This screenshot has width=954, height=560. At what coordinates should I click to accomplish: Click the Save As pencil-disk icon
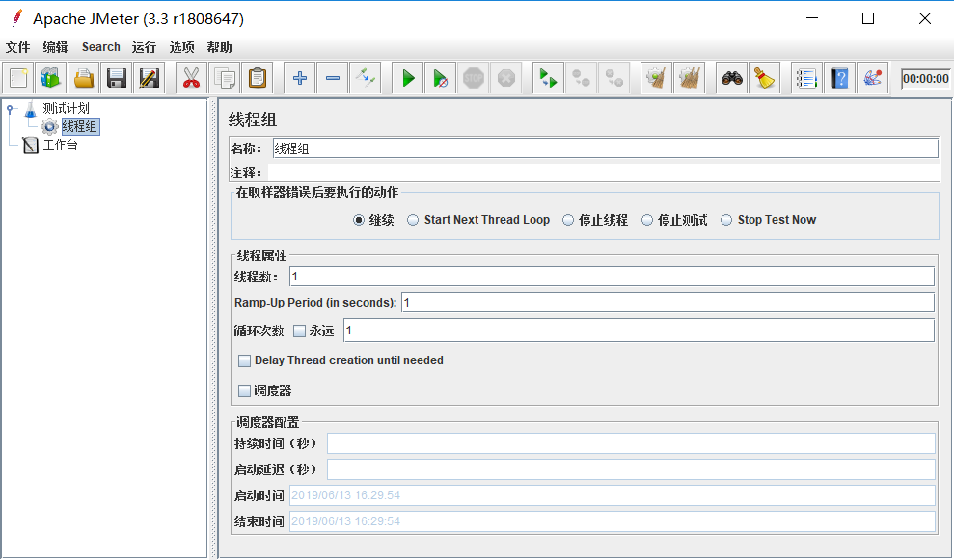pyautogui.click(x=150, y=78)
